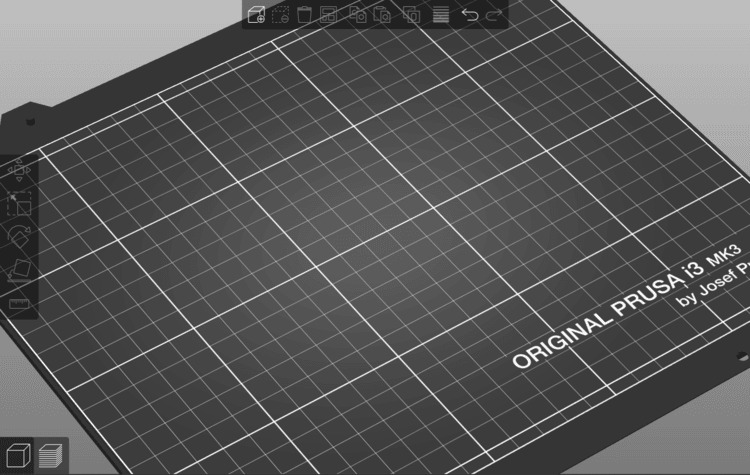Click the Paste clipboard icon
The height and width of the screenshot is (475, 750).
(382, 14)
